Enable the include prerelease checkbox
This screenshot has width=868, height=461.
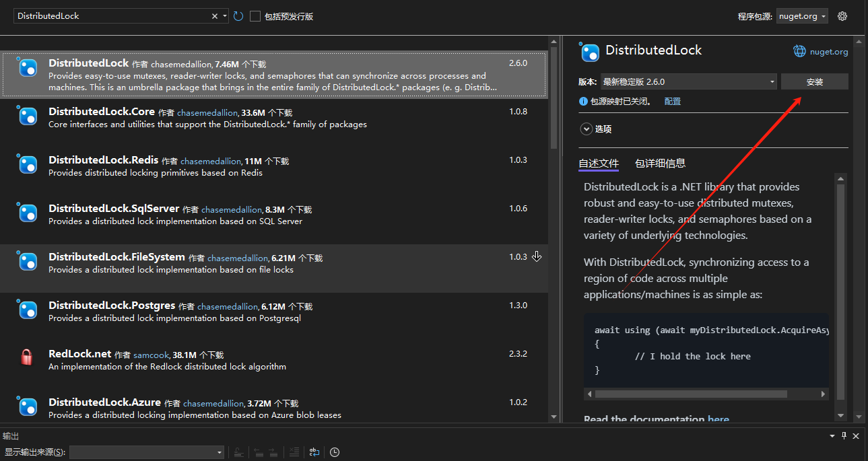(255, 16)
